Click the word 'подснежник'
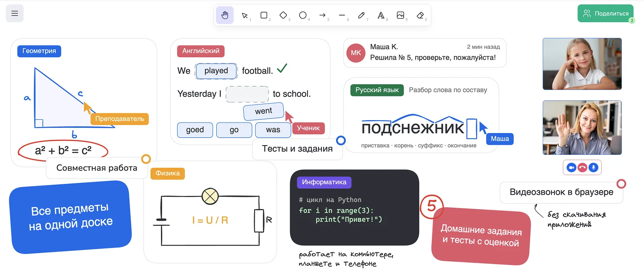This screenshot has width=644, height=277. (x=413, y=128)
